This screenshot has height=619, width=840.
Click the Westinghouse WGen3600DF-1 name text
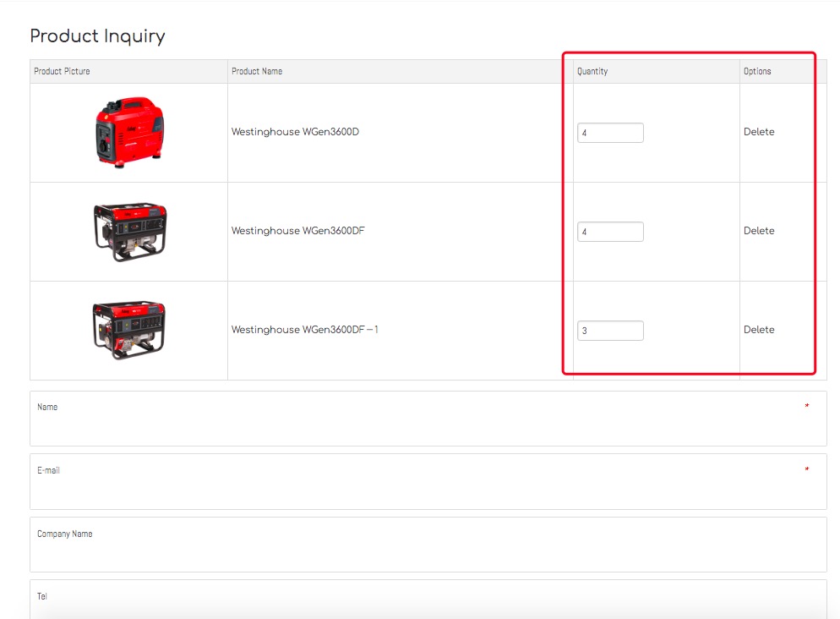point(304,330)
